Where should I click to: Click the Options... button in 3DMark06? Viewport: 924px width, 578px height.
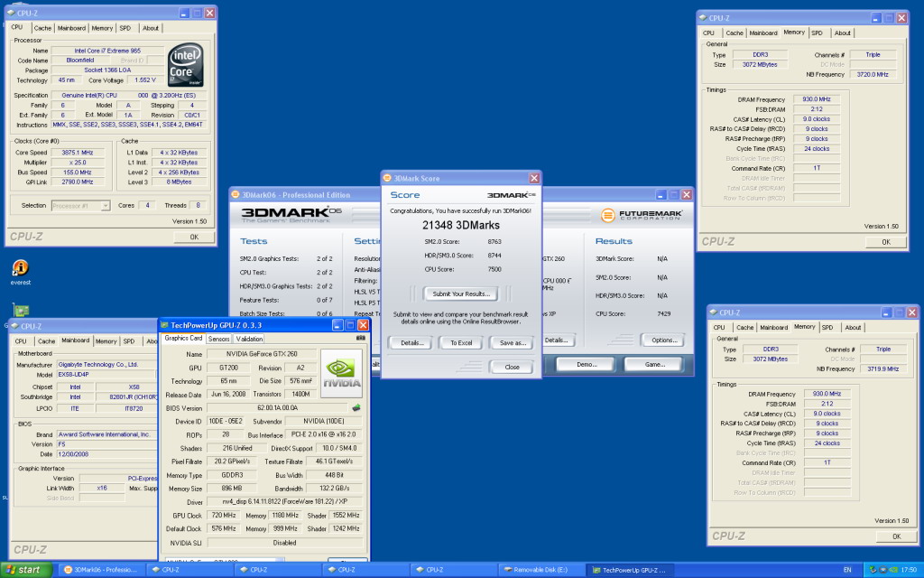tap(663, 340)
